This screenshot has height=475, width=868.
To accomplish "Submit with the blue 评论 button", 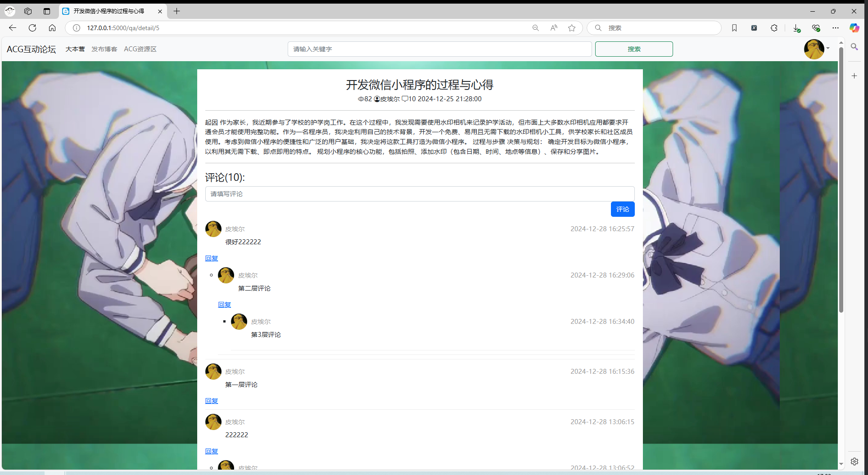I will 623,209.
